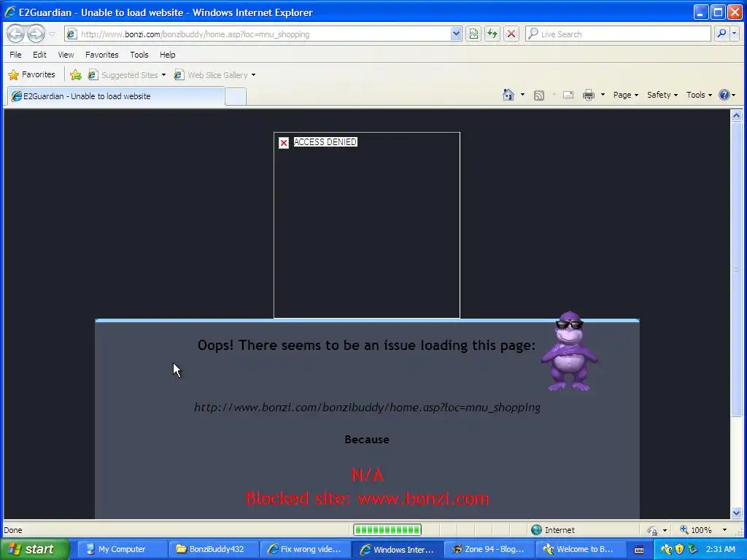Click the Live Search box

pos(619,34)
